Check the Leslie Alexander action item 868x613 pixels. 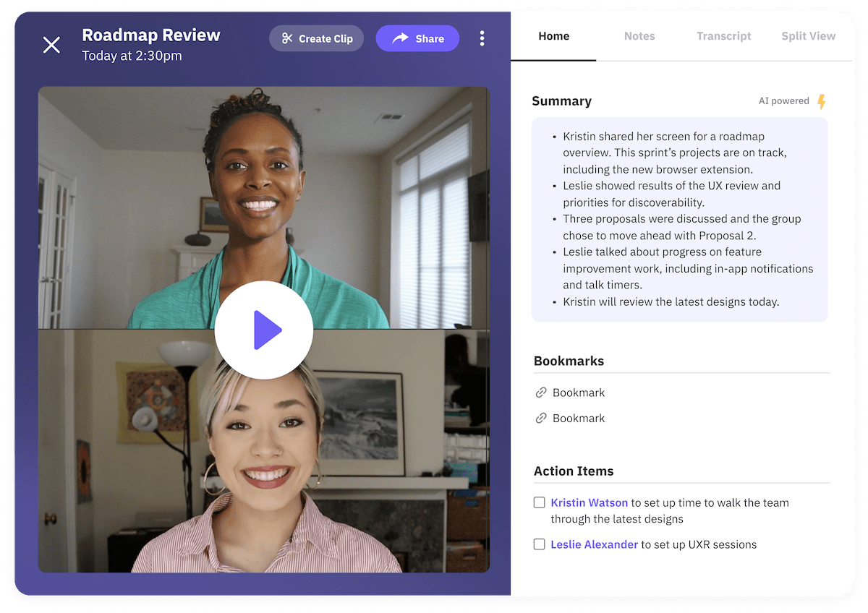539,544
